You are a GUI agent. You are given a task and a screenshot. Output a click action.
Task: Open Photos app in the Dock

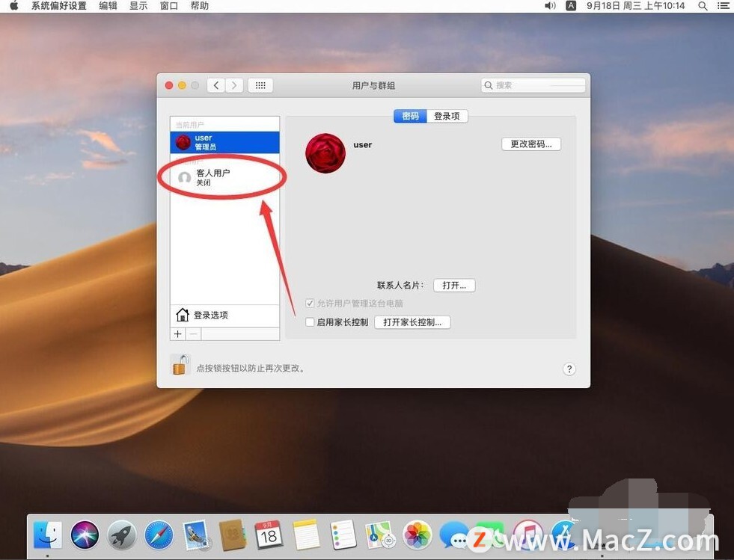click(x=417, y=535)
